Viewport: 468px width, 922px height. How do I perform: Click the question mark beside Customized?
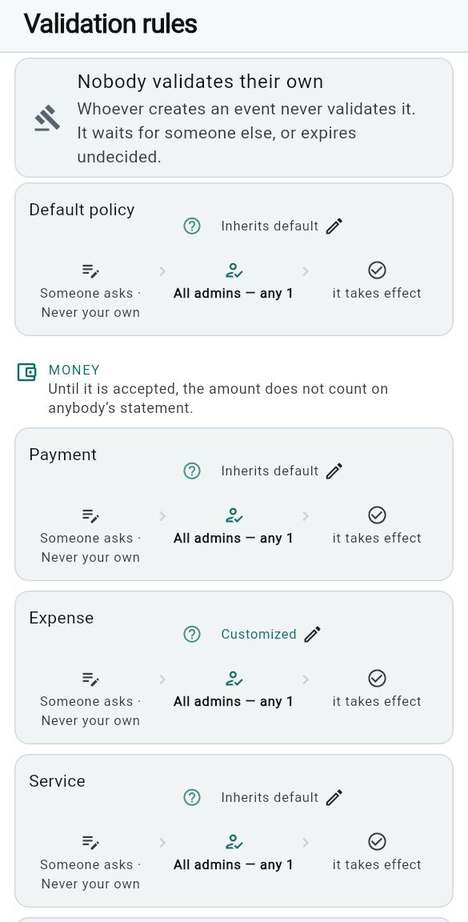[192, 634]
